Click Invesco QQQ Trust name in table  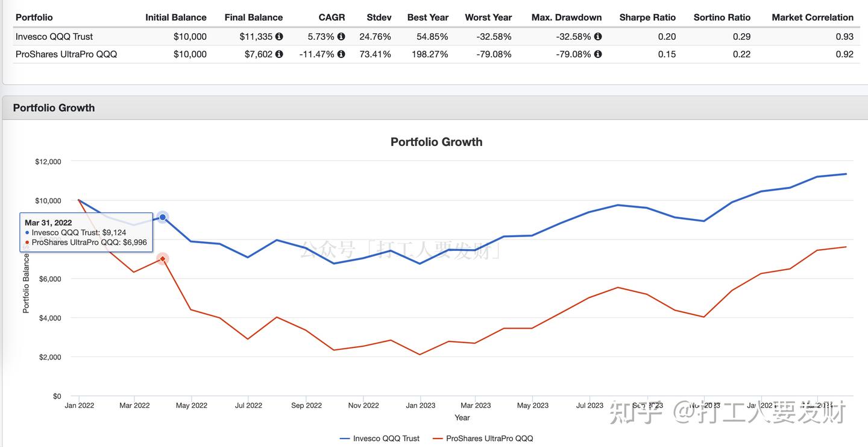[x=54, y=37]
